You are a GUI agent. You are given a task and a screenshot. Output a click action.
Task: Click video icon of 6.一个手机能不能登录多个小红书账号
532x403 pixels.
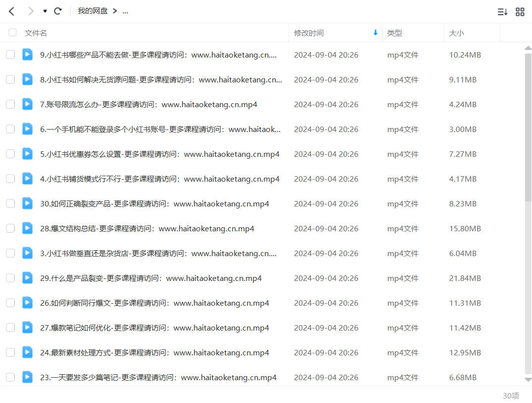click(27, 129)
